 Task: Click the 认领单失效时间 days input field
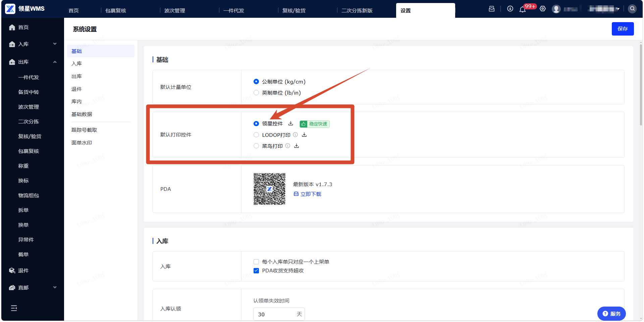(279, 314)
